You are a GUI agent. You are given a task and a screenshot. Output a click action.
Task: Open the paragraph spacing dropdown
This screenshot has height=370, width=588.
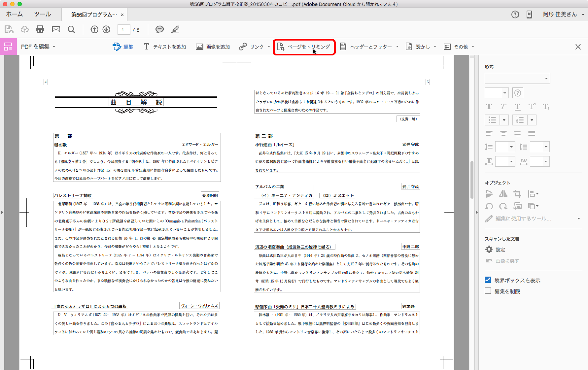539,147
